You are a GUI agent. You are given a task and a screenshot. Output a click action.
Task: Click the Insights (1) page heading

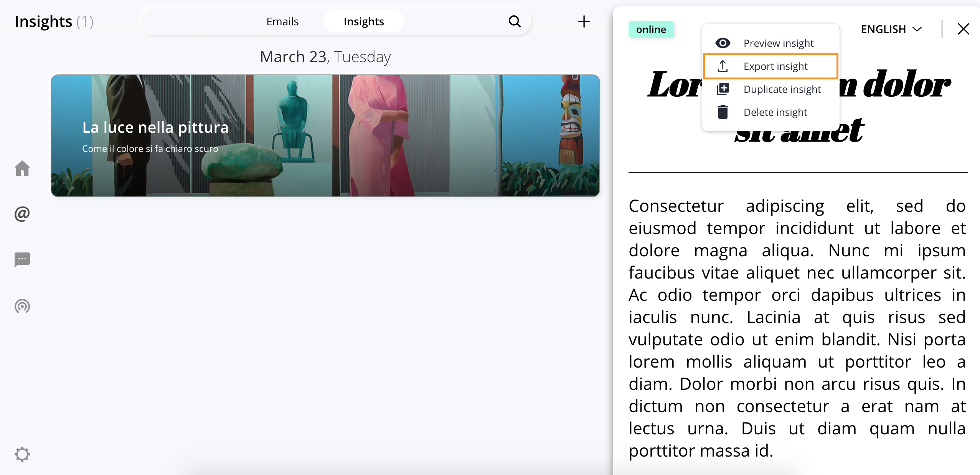(x=54, y=21)
